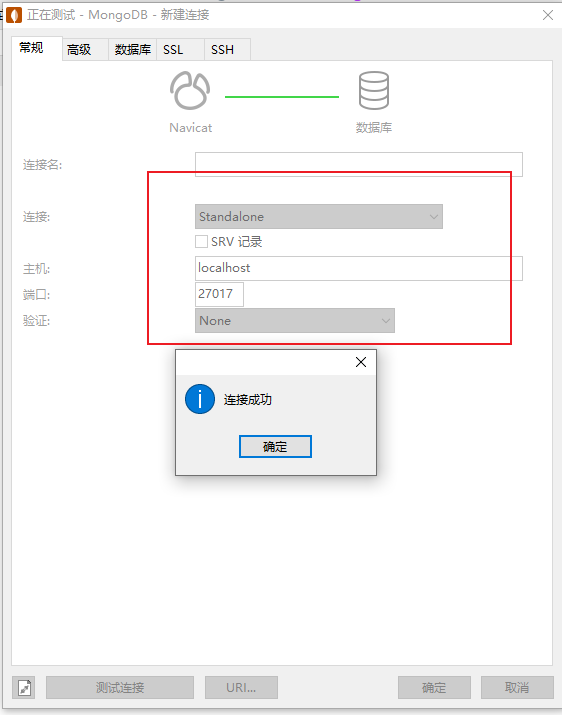Viewport: 562px width, 715px height.
Task: Close the connection success message box
Action: tap(361, 362)
